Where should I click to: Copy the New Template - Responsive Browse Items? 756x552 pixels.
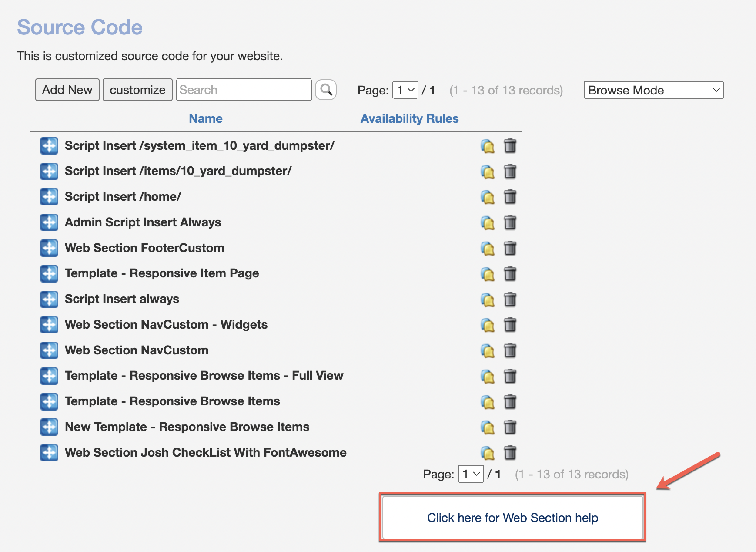pos(488,427)
